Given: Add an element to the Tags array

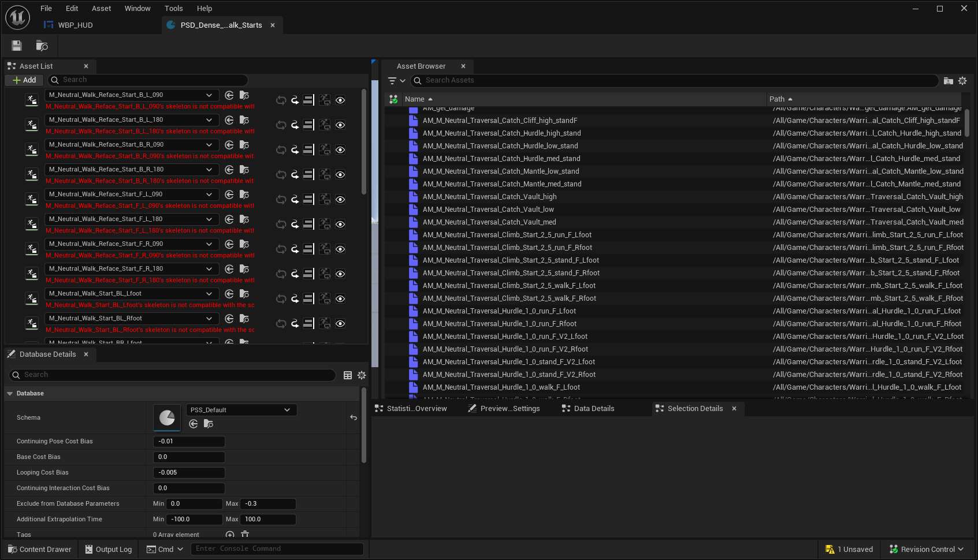Looking at the screenshot, I should tap(230, 535).
